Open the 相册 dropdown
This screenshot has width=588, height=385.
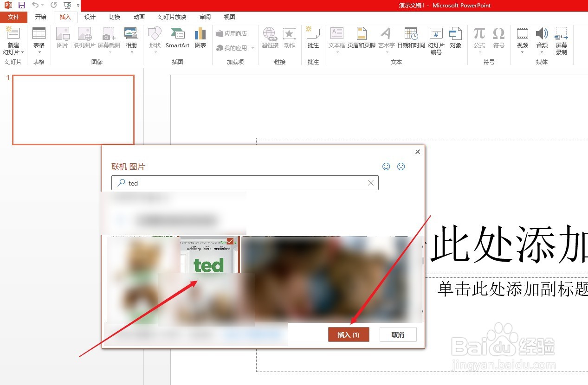(x=131, y=41)
